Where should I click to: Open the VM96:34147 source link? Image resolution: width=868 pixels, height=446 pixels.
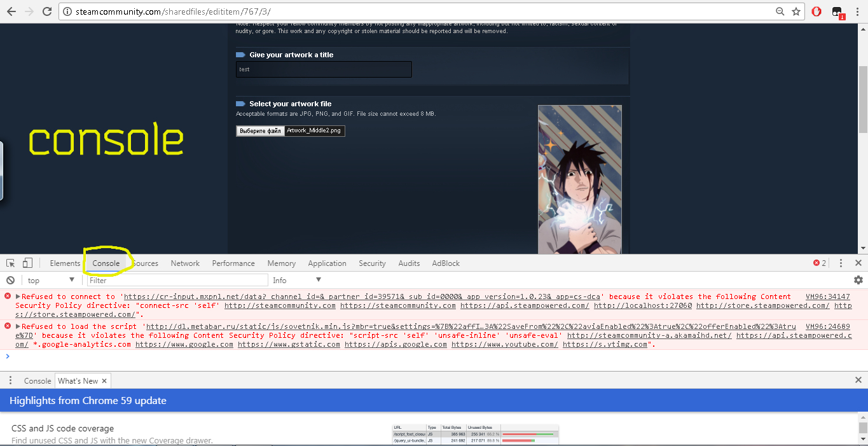pos(827,296)
